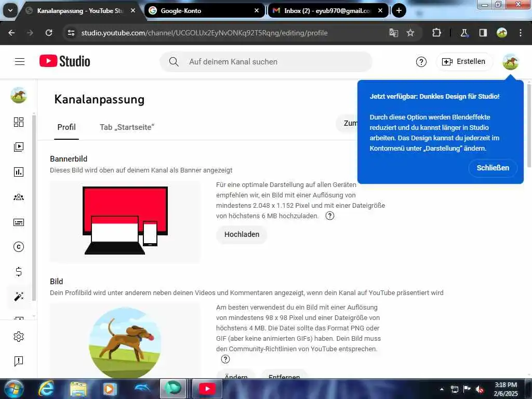Click help icon next to banner size text
The width and height of the screenshot is (532, 399).
tap(330, 216)
